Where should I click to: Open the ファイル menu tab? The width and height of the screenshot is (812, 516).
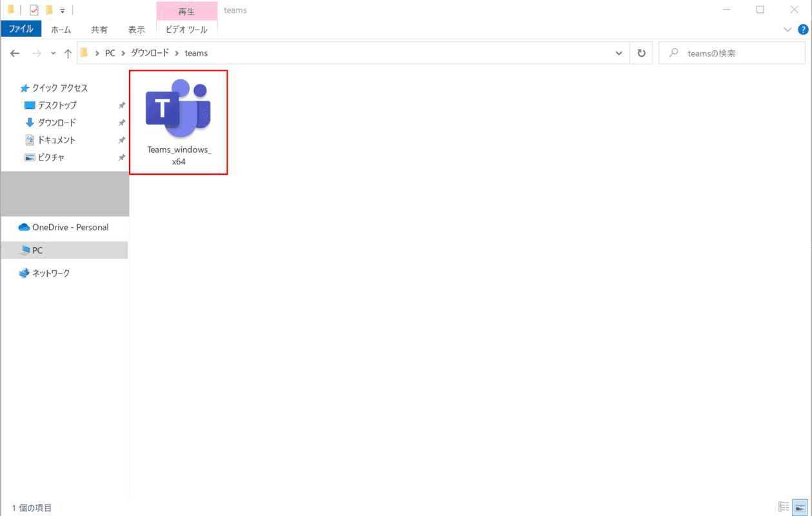coord(21,29)
